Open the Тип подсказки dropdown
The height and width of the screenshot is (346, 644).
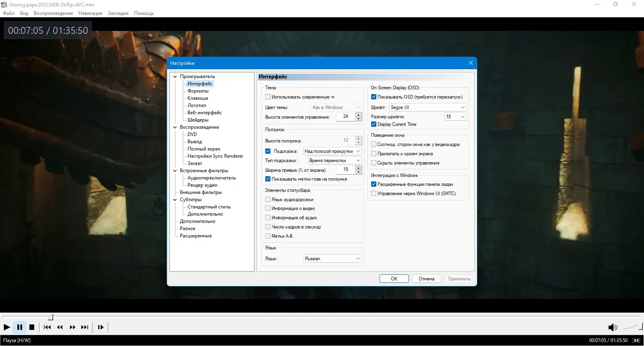[335, 161]
